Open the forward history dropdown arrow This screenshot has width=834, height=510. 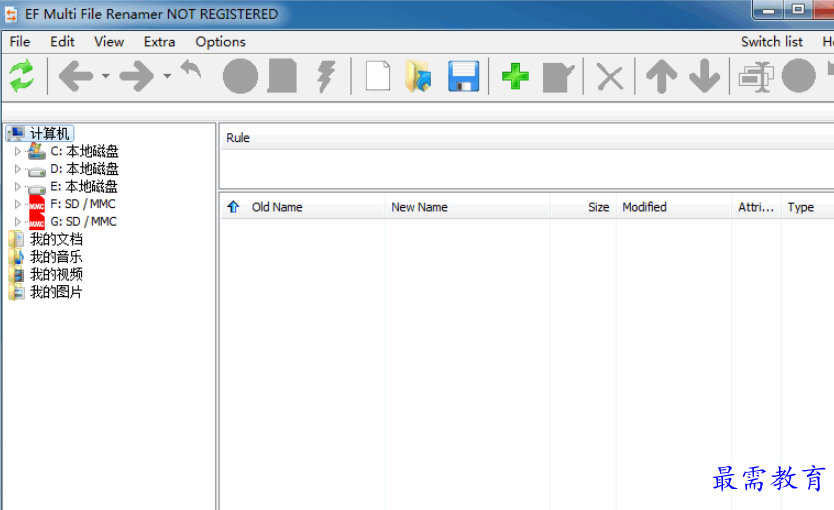(167, 76)
